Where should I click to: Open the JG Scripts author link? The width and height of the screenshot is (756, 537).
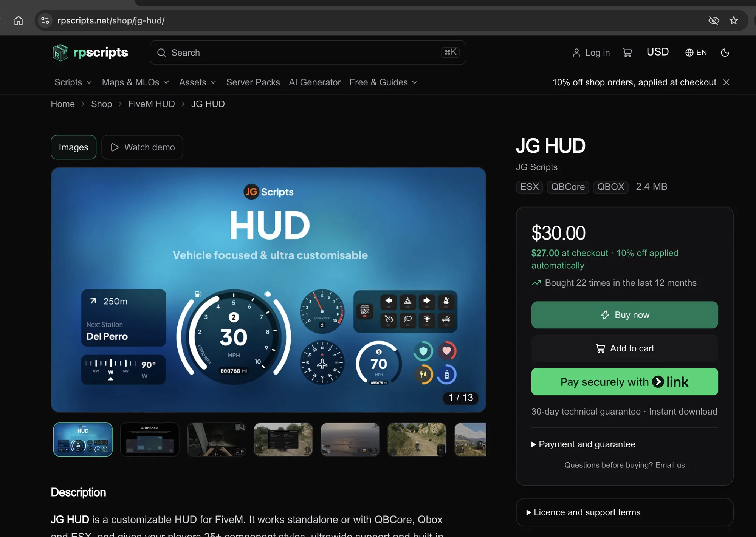pos(536,167)
